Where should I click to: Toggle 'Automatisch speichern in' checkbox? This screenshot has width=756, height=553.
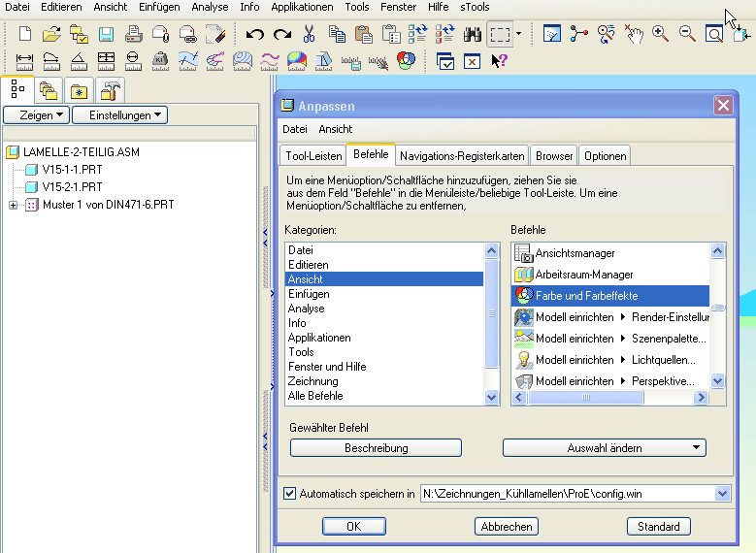(289, 494)
